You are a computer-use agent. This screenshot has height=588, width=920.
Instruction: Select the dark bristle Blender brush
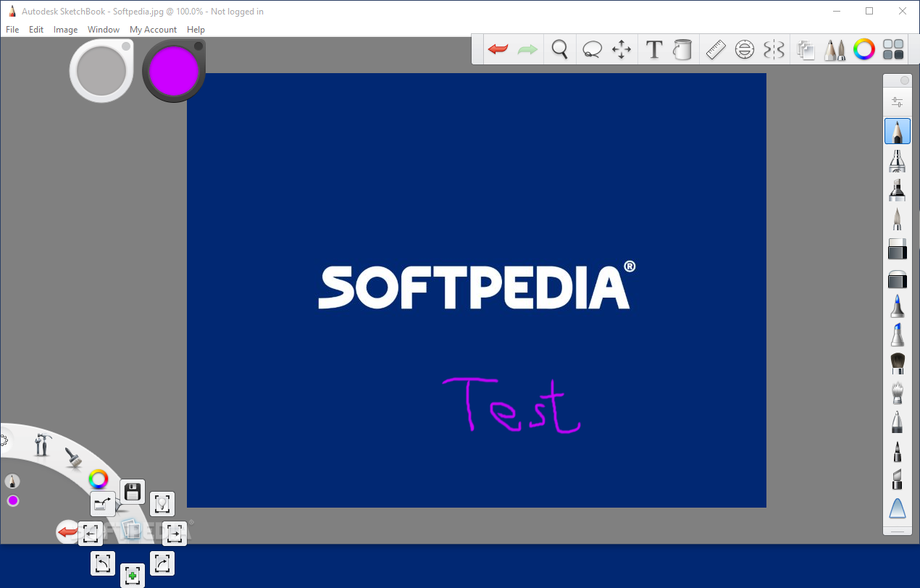898,364
